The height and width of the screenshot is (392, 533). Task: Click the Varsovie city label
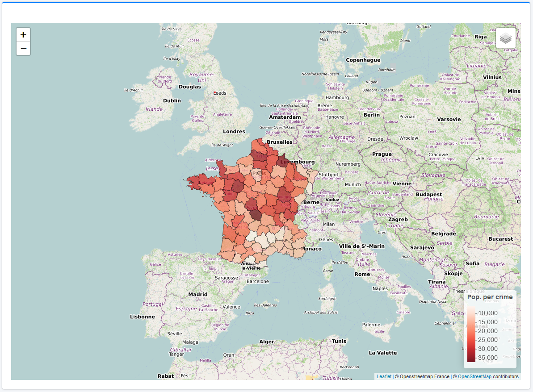[x=449, y=119]
